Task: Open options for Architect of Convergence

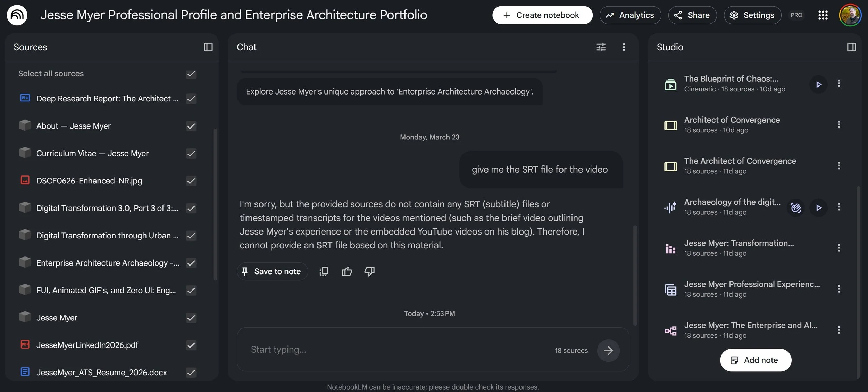Action: coord(838,125)
